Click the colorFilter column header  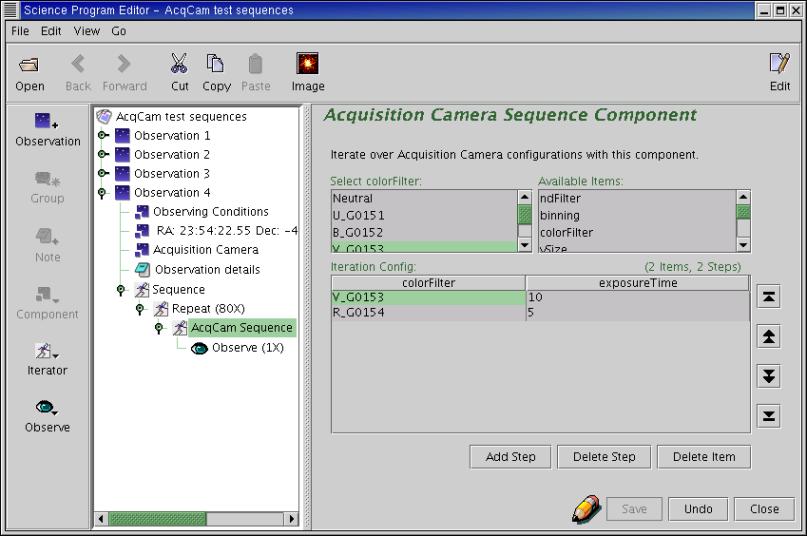click(x=428, y=283)
